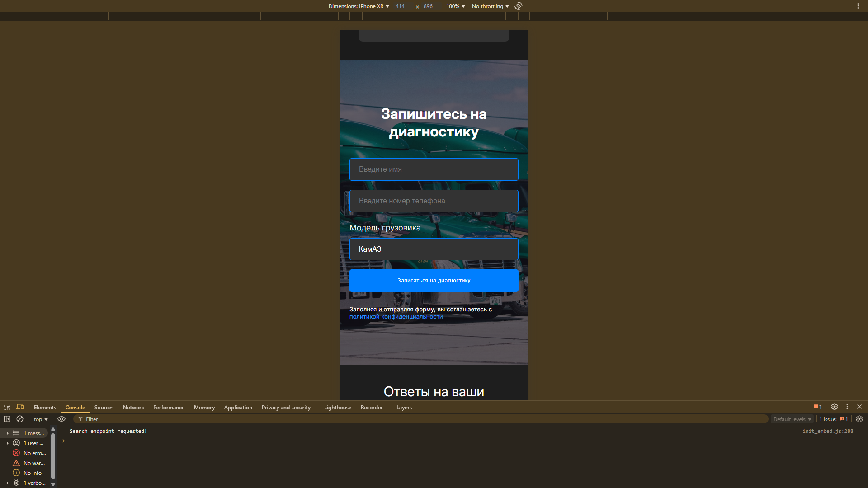
Task: Open the Performance tab
Action: (169, 408)
